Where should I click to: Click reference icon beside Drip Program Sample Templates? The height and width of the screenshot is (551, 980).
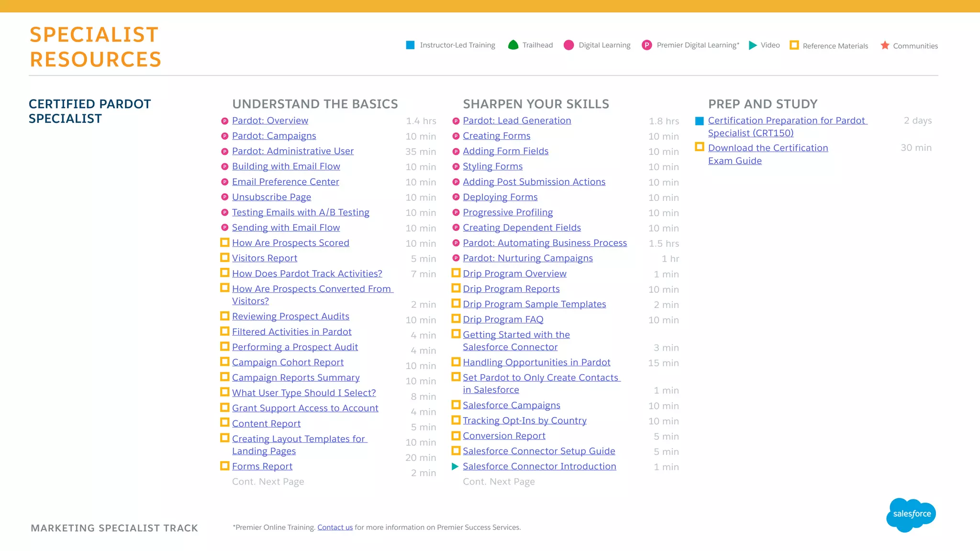click(x=456, y=303)
